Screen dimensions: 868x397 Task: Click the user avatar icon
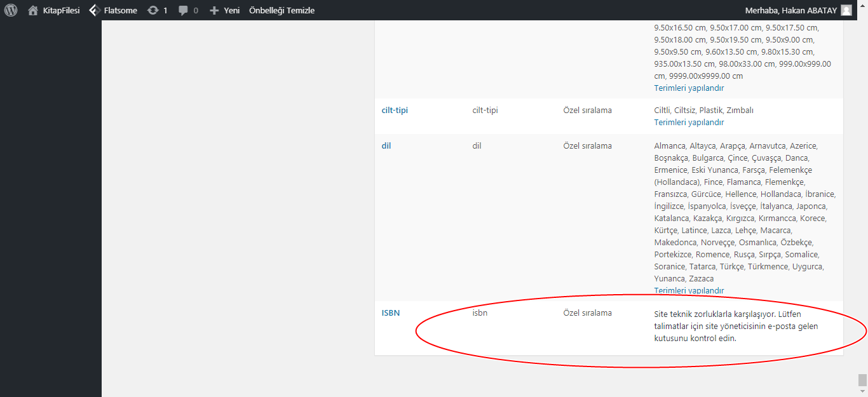(846, 10)
